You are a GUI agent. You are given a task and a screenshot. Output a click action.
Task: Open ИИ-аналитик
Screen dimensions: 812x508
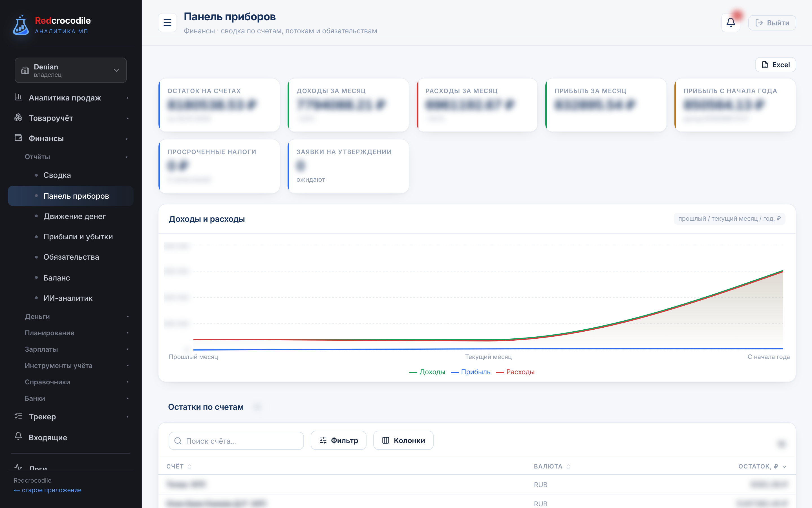pyautogui.click(x=71, y=298)
